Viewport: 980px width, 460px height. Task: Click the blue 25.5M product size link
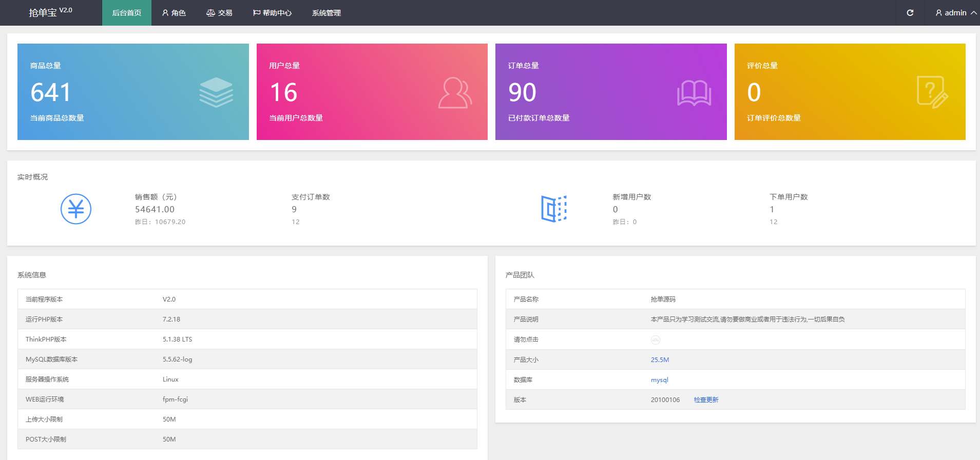(x=660, y=360)
